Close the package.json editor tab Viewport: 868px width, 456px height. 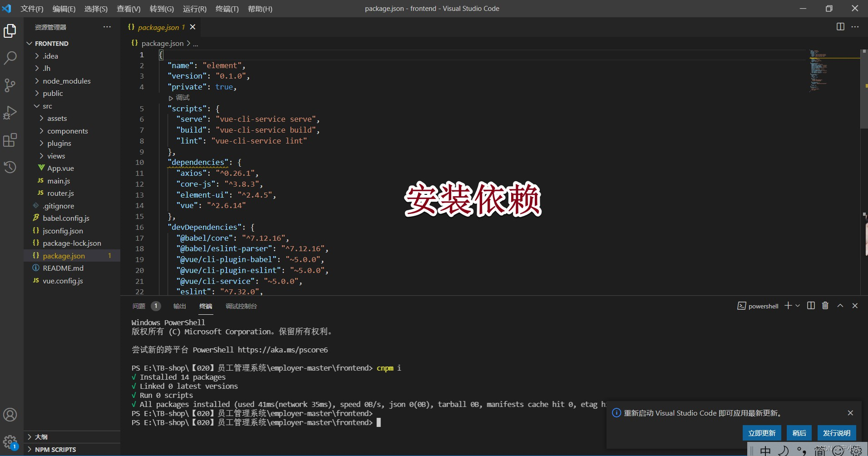[x=192, y=27]
